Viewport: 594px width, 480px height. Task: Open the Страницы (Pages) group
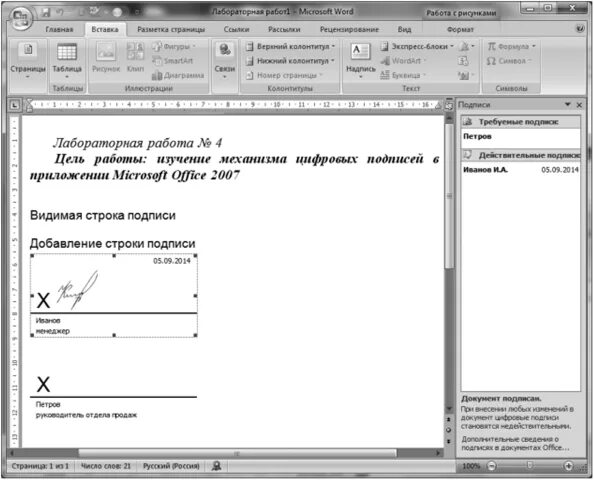(x=28, y=60)
